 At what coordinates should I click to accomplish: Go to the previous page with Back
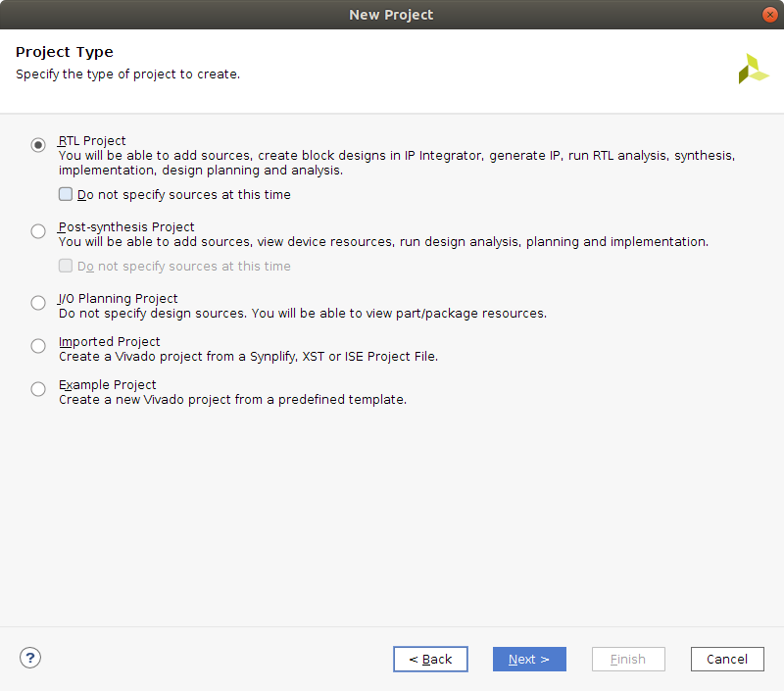pos(430,659)
